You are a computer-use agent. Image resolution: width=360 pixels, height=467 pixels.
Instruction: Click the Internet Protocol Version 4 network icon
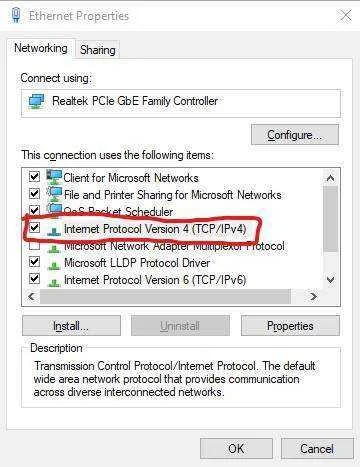(x=54, y=231)
